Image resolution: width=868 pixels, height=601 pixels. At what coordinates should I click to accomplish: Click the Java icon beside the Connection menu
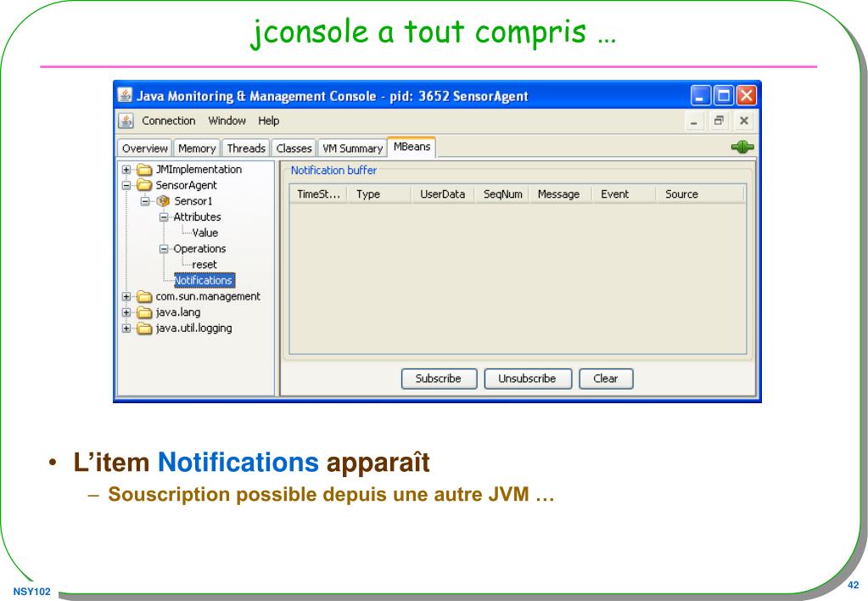(x=126, y=121)
